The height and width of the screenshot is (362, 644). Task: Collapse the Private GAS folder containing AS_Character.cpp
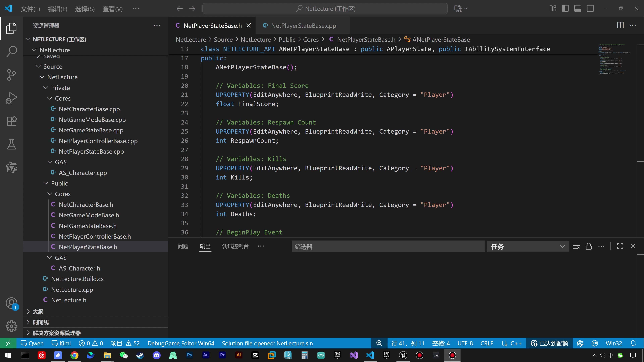pyautogui.click(x=61, y=162)
